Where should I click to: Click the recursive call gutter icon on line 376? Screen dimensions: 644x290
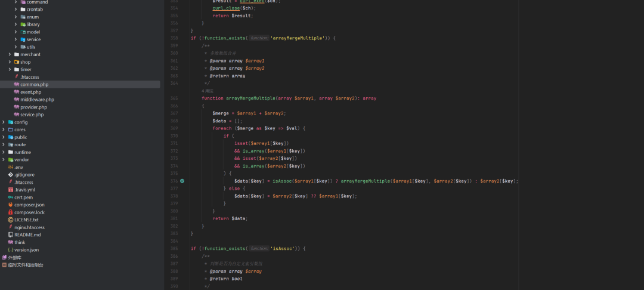[x=182, y=181]
